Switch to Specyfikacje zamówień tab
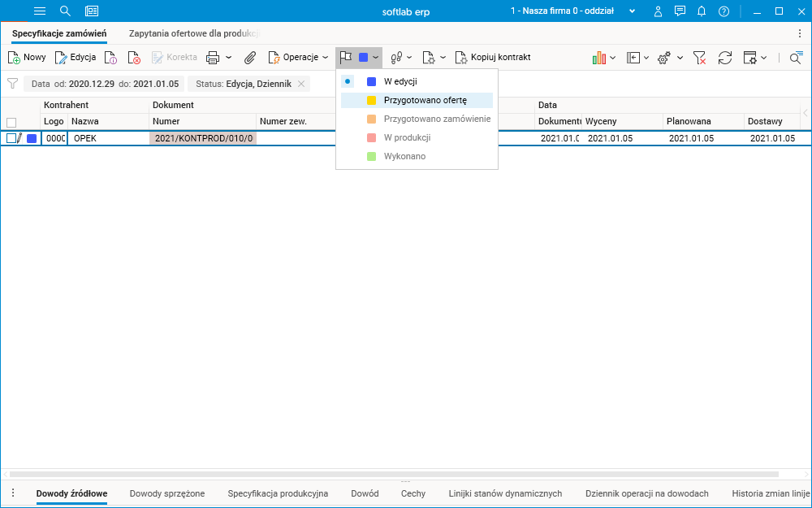812x508 pixels. [59, 33]
